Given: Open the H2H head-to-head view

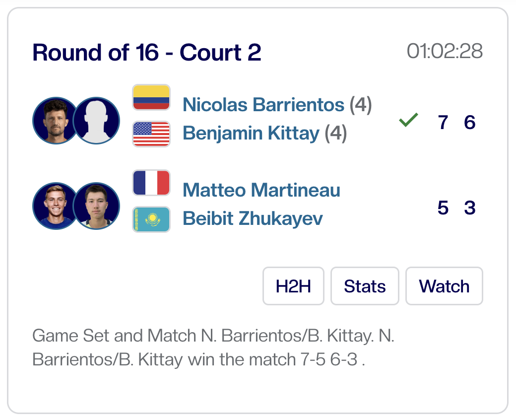Looking at the screenshot, I should (293, 286).
